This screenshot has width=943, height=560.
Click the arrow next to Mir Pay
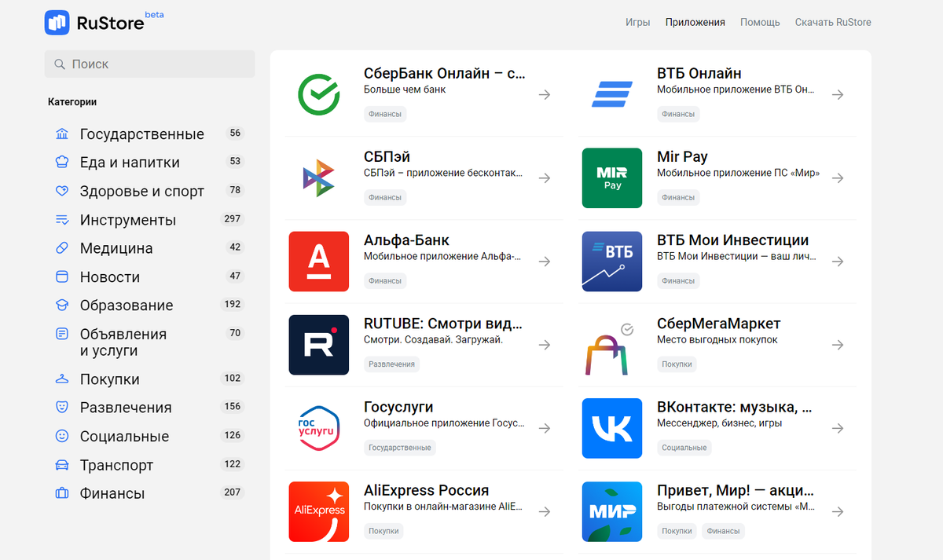(838, 178)
